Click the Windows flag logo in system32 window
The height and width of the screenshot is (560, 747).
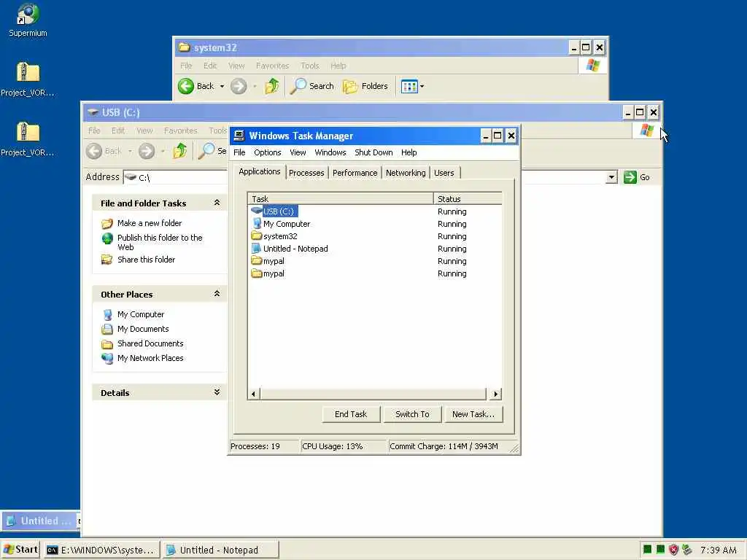pos(592,65)
